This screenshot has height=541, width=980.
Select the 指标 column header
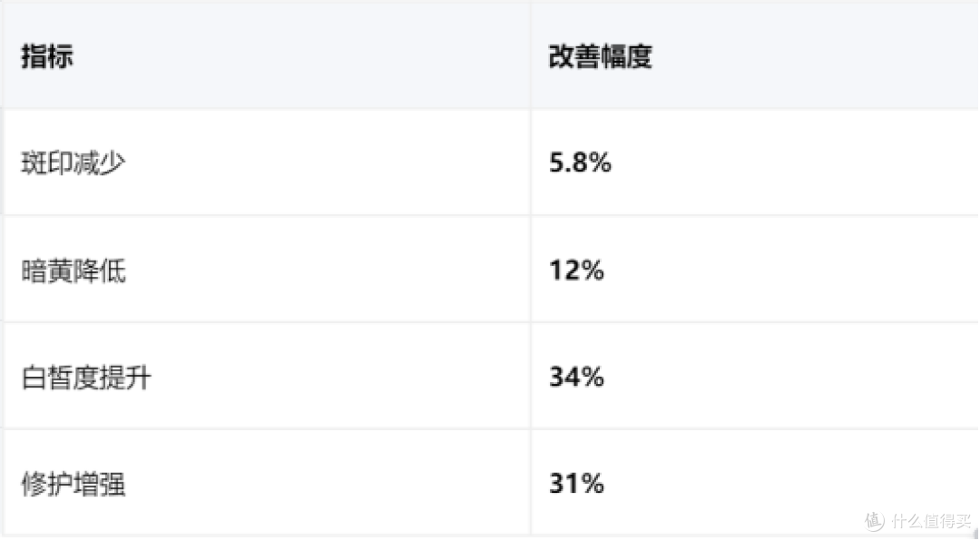(47, 56)
